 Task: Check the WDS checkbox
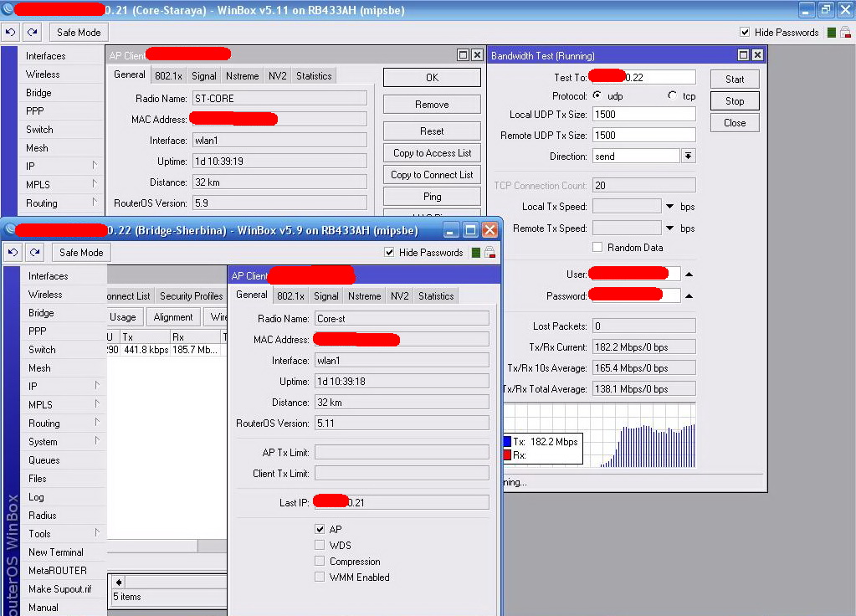(x=320, y=546)
